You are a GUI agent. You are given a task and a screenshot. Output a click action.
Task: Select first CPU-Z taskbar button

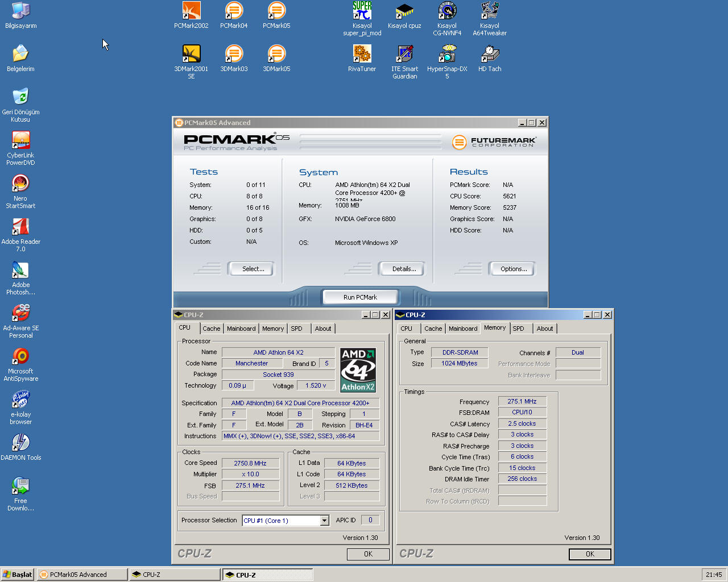(x=175, y=575)
